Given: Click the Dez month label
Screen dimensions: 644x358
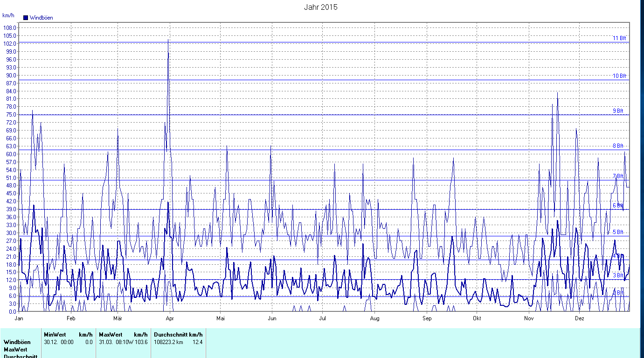Looking at the screenshot, I should point(579,319).
